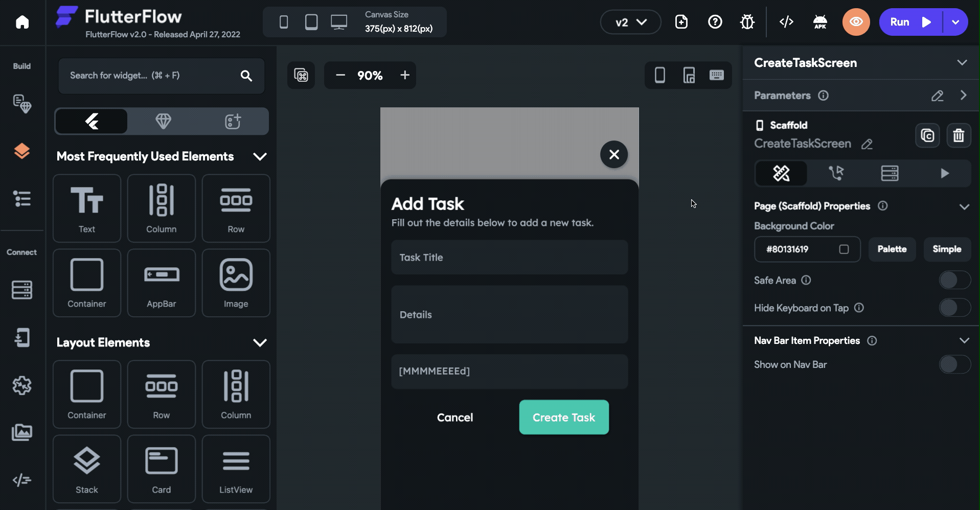The width and height of the screenshot is (980, 510).
Task: Enable Show on Nav Bar switch
Action: point(954,364)
